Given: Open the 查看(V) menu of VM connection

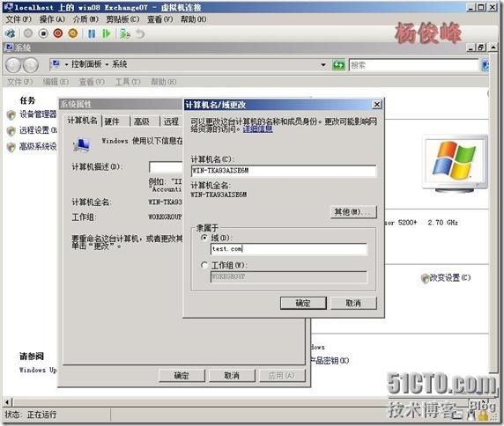Looking at the screenshot, I should [x=159, y=19].
